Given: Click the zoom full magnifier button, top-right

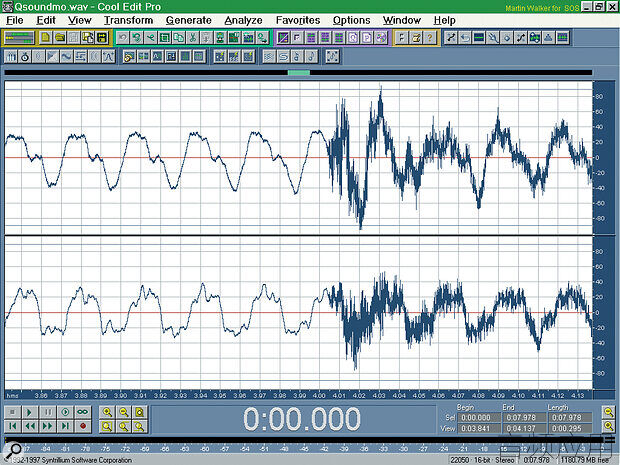Looking at the screenshot, I should click(x=140, y=412).
